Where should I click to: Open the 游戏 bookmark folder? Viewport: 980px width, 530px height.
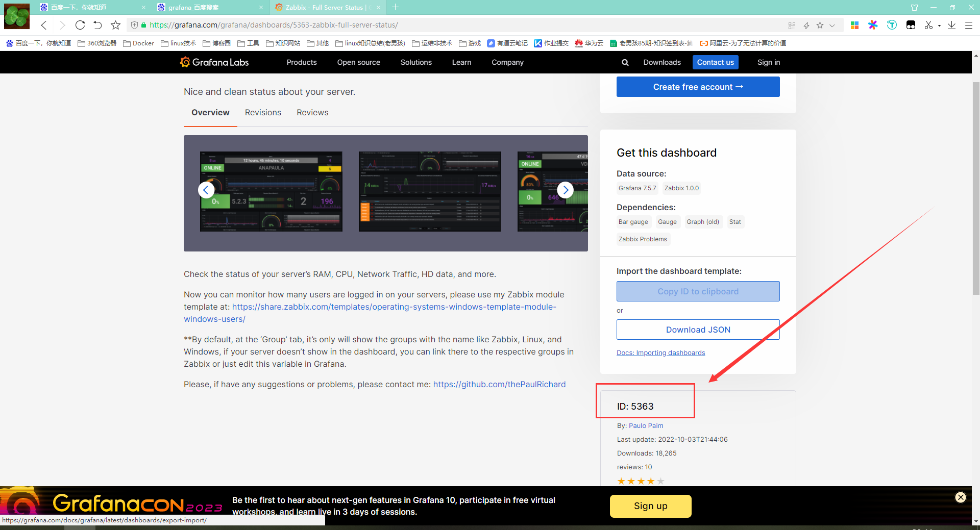pos(470,43)
